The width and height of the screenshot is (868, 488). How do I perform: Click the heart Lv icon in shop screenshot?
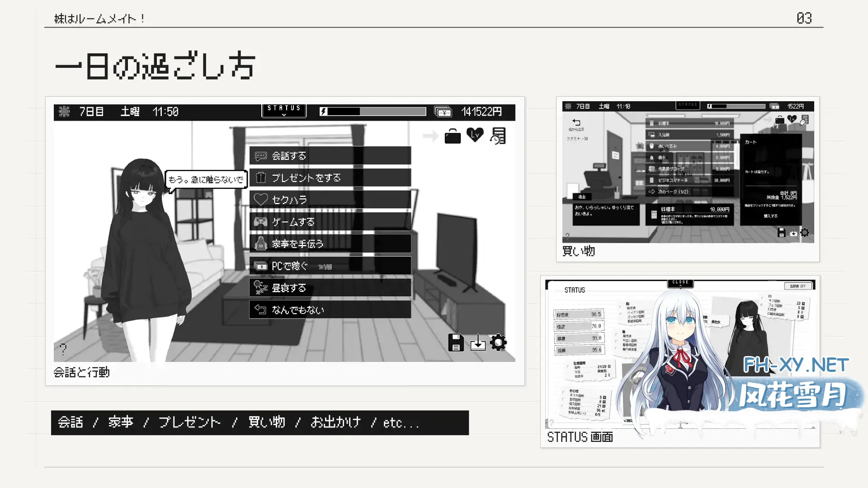coord(792,119)
